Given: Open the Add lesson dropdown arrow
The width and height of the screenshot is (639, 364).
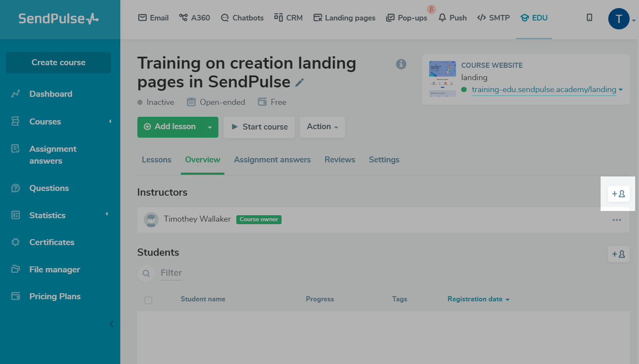Looking at the screenshot, I should (210, 127).
